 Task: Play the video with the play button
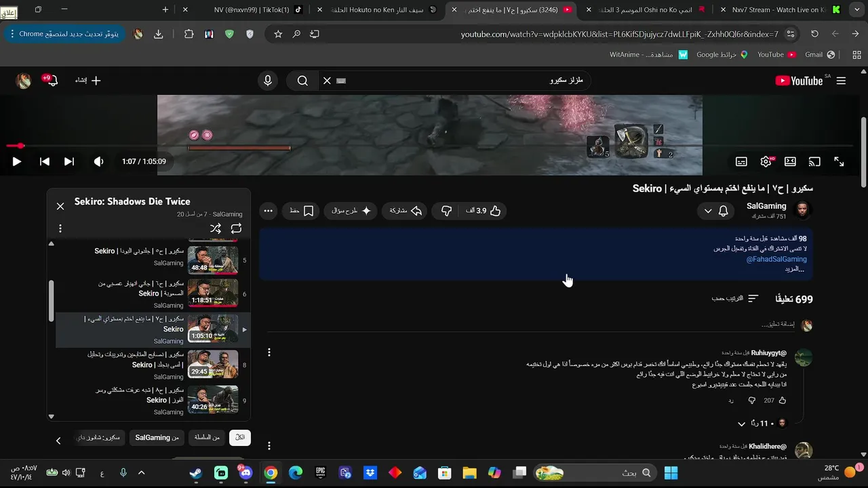pos(17,161)
